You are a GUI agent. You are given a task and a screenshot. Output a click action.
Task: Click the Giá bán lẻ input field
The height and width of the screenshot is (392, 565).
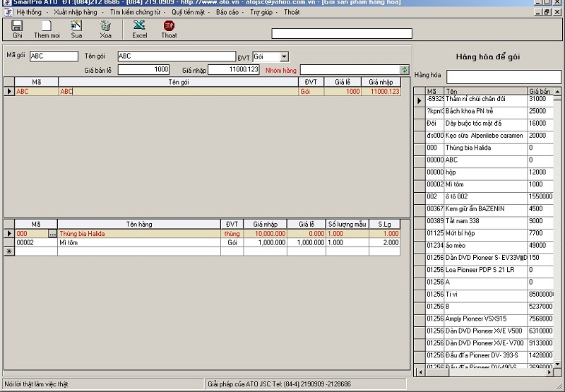point(143,69)
